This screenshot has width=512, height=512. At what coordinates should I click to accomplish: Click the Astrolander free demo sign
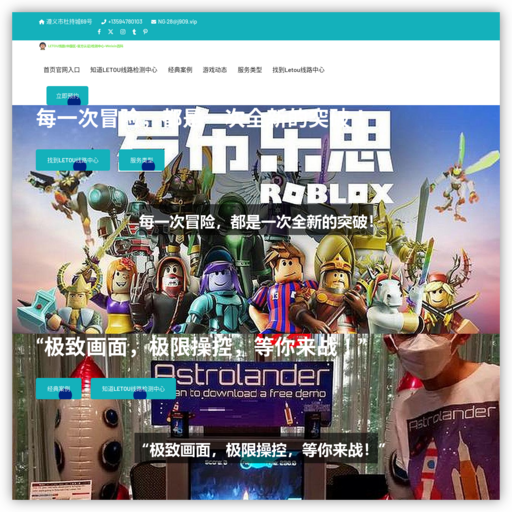coord(242,393)
